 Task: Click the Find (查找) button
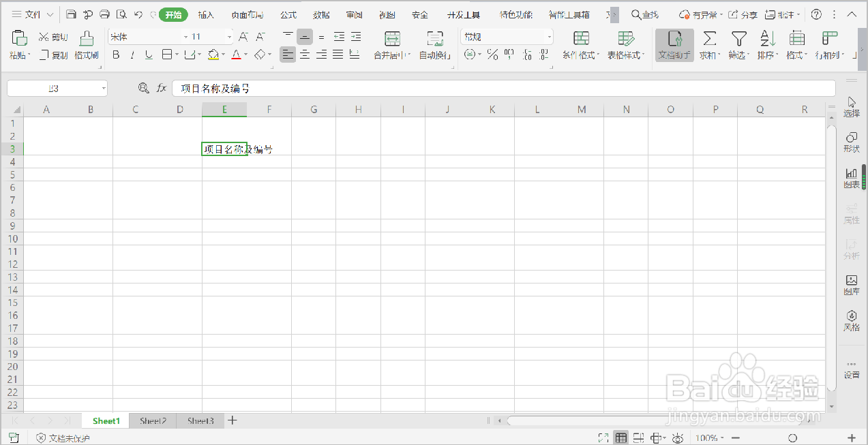[645, 14]
